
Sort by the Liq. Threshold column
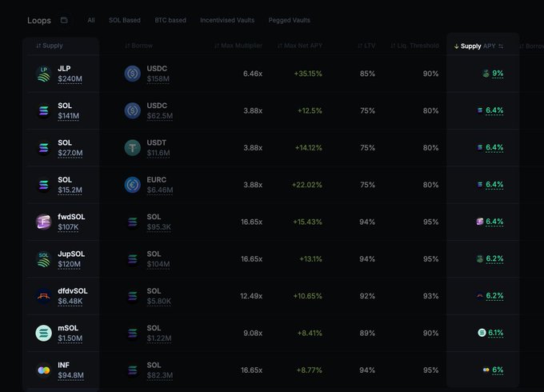coord(414,46)
